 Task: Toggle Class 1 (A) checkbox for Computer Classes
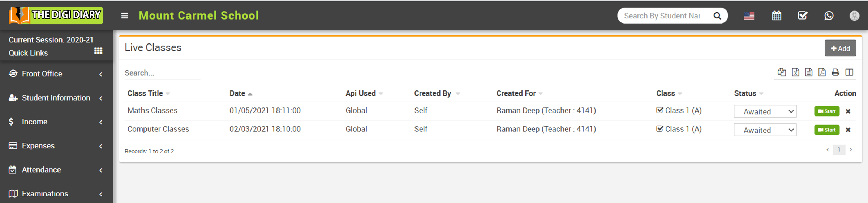(x=660, y=129)
